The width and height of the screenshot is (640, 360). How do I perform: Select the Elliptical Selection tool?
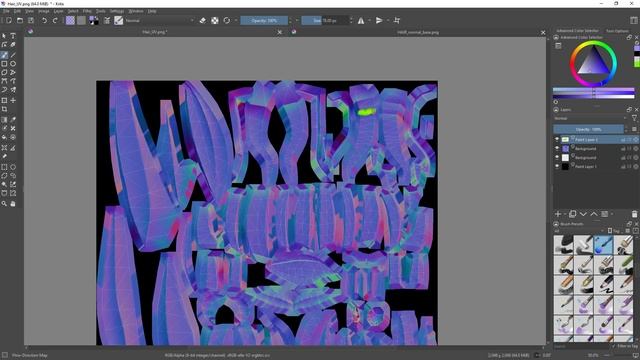click(x=13, y=167)
